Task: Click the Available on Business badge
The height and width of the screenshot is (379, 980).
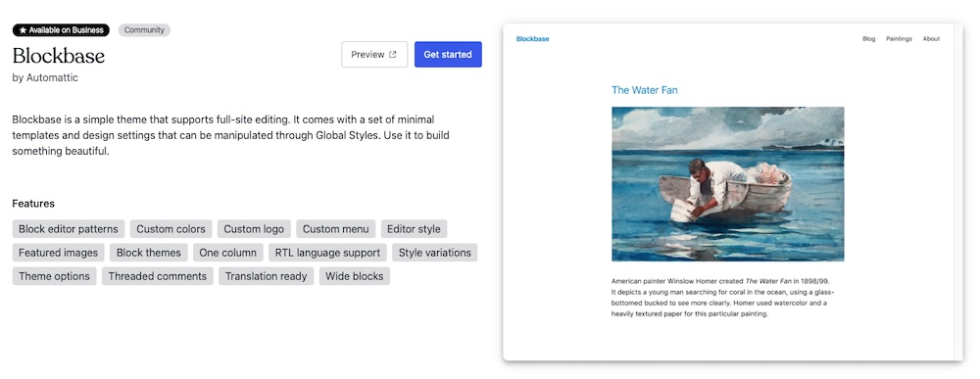Action: coord(61,30)
